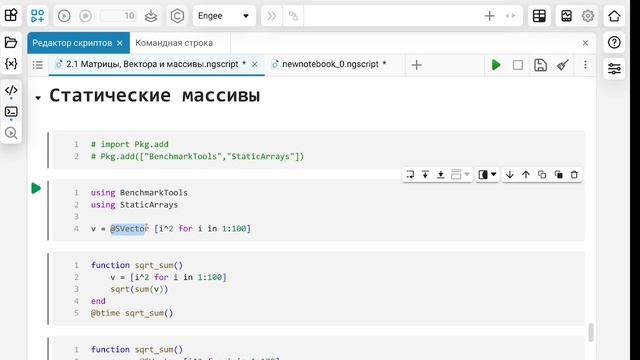Start the model simulation play button
Viewport: 640px width, 360px height.
[x=64, y=16]
